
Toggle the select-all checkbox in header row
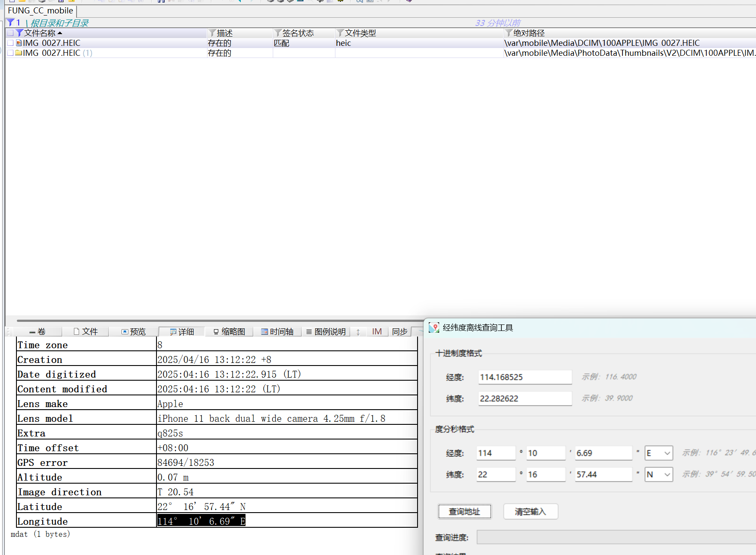(10, 33)
